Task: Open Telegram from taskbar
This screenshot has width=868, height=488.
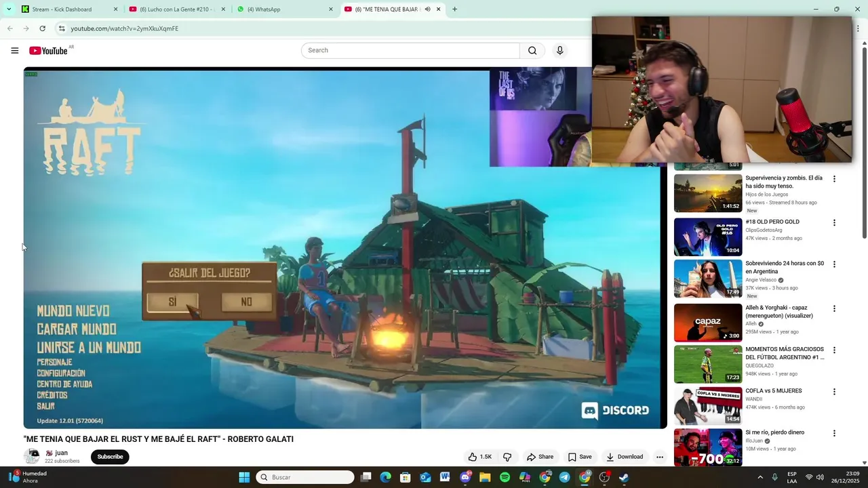Action: [x=564, y=477]
